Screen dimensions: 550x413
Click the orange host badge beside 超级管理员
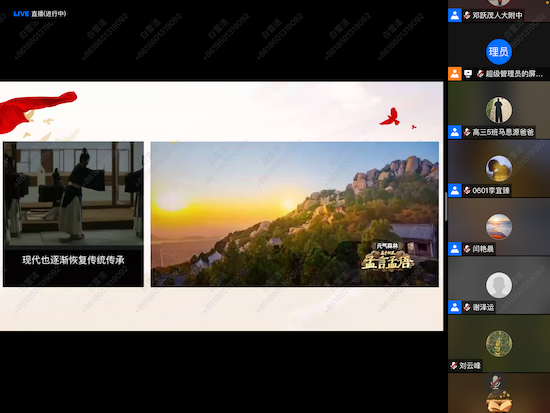tap(455, 74)
